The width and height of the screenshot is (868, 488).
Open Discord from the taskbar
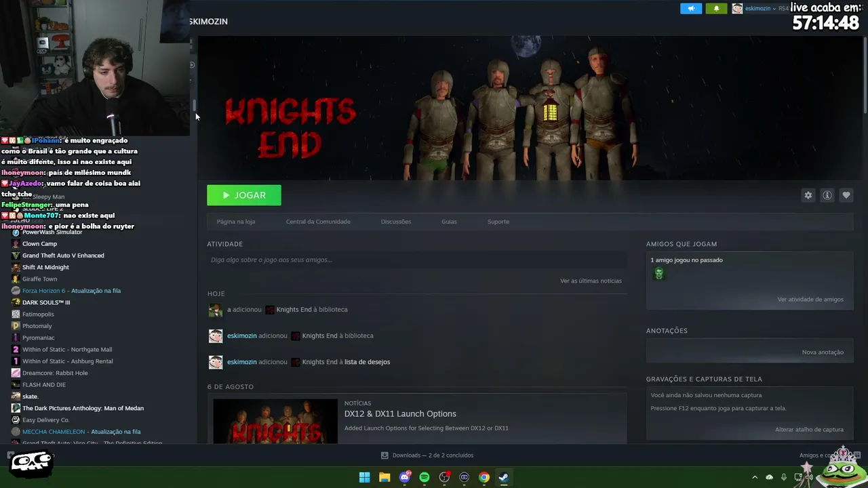pyautogui.click(x=405, y=477)
